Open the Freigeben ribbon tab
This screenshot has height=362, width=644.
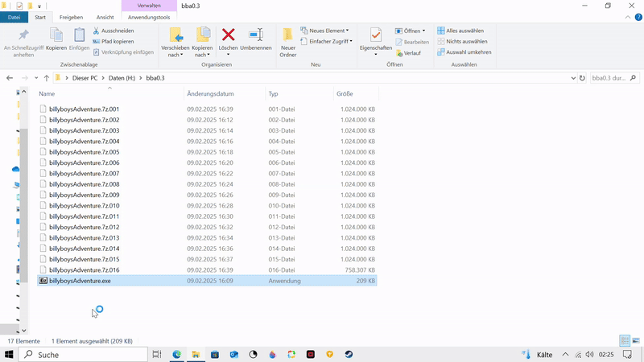coord(71,17)
